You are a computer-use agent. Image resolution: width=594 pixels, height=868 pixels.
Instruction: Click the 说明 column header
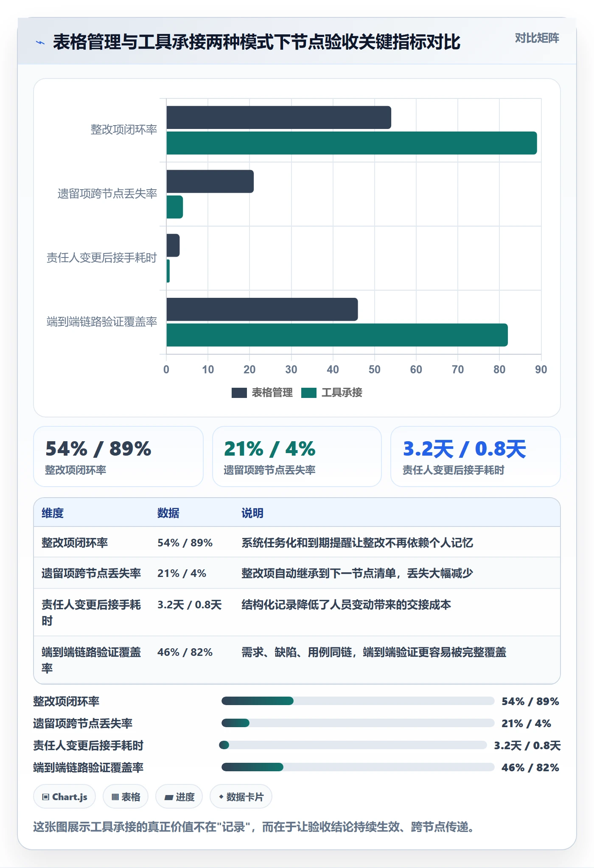pos(252,513)
